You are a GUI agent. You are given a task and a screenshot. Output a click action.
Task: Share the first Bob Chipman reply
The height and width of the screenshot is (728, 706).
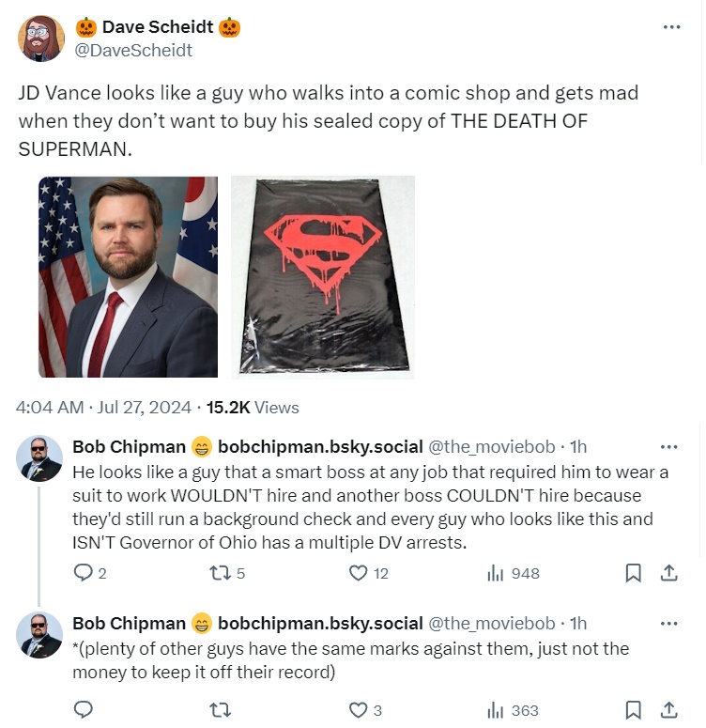[x=669, y=573]
